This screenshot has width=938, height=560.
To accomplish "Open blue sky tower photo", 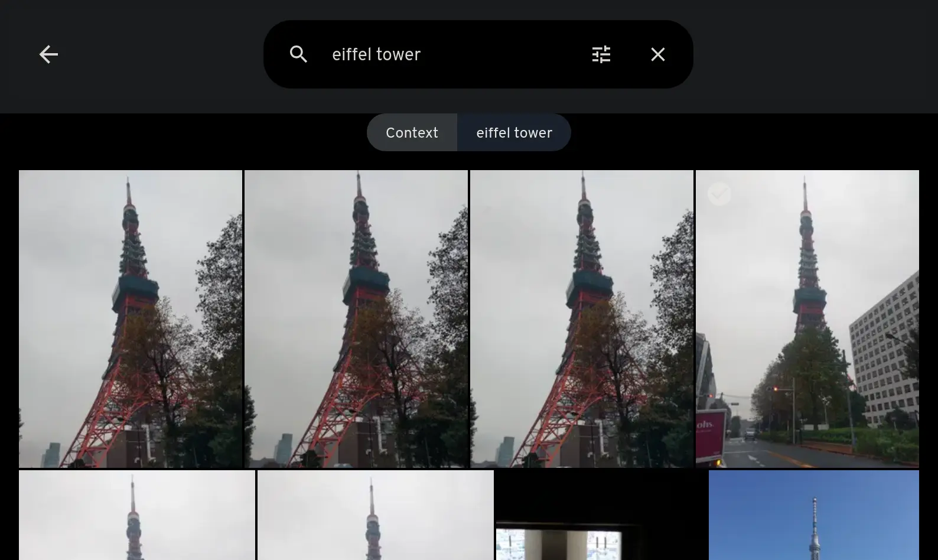I will coord(814,515).
